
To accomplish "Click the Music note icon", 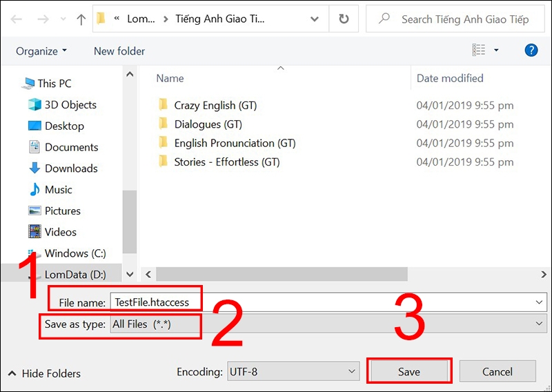I will (34, 189).
